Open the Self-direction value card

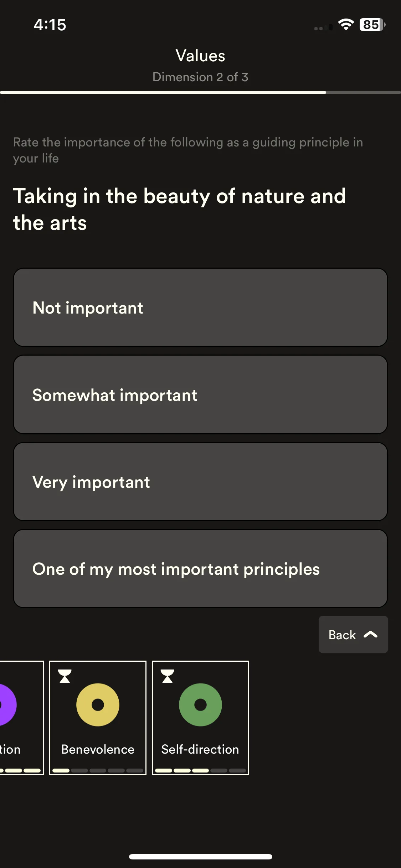pyautogui.click(x=200, y=718)
